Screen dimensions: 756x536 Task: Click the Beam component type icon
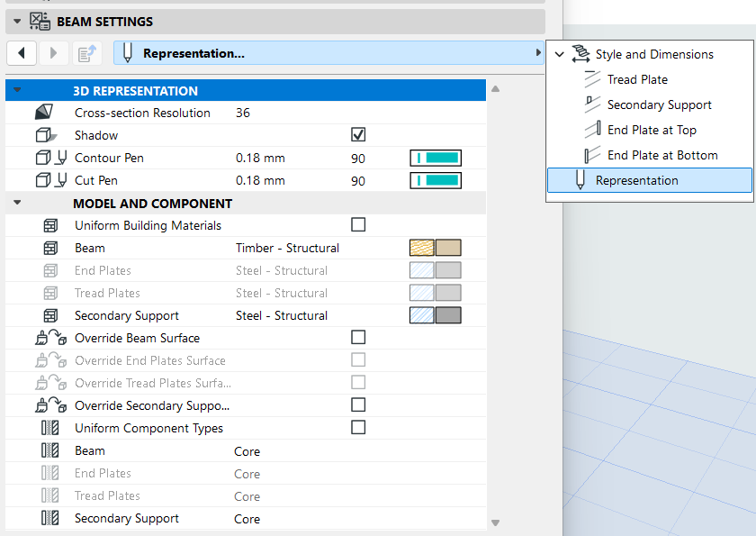tap(50, 450)
